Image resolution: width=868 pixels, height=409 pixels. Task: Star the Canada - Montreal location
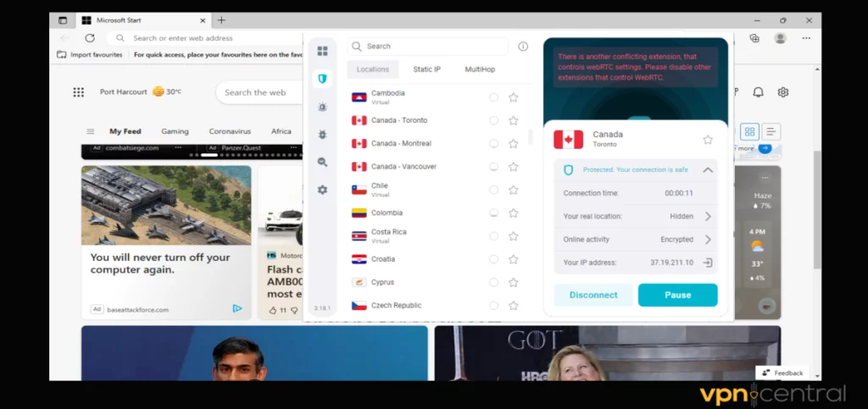(x=513, y=144)
